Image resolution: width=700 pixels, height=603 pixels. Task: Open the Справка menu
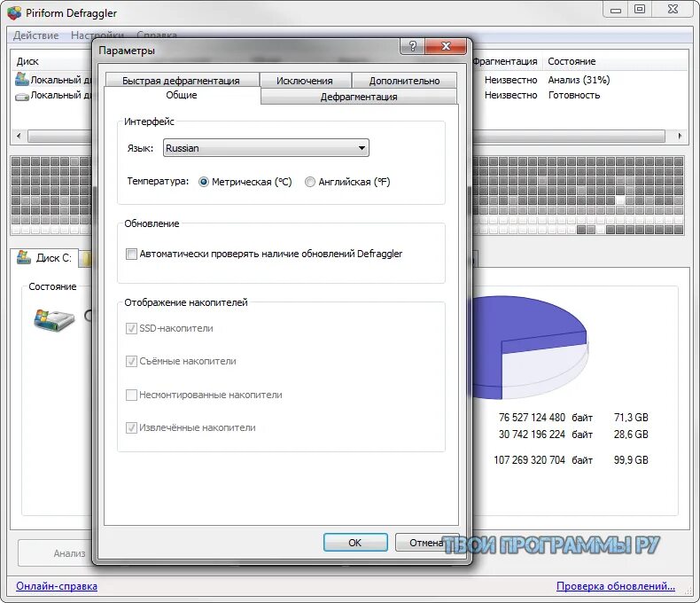click(157, 35)
